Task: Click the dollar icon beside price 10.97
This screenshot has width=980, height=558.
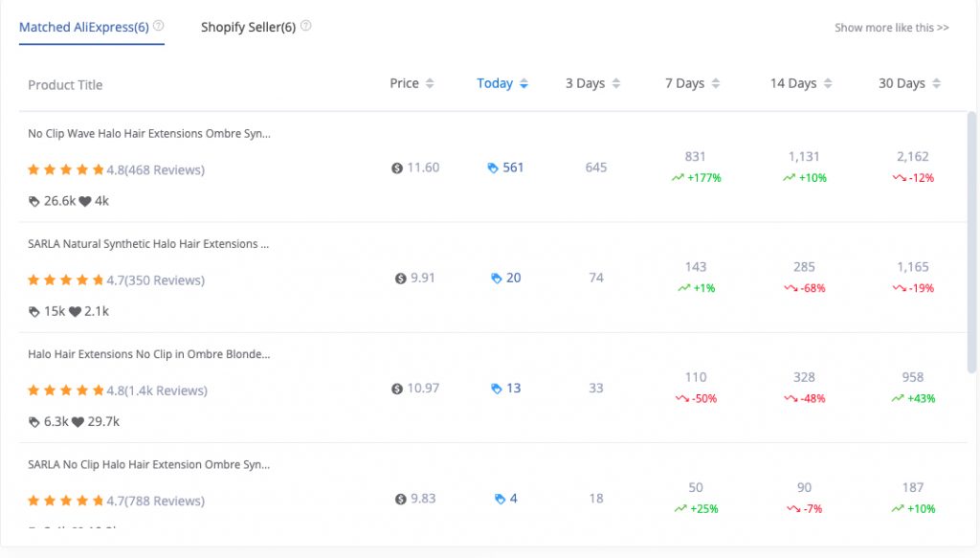Action: [x=397, y=389]
